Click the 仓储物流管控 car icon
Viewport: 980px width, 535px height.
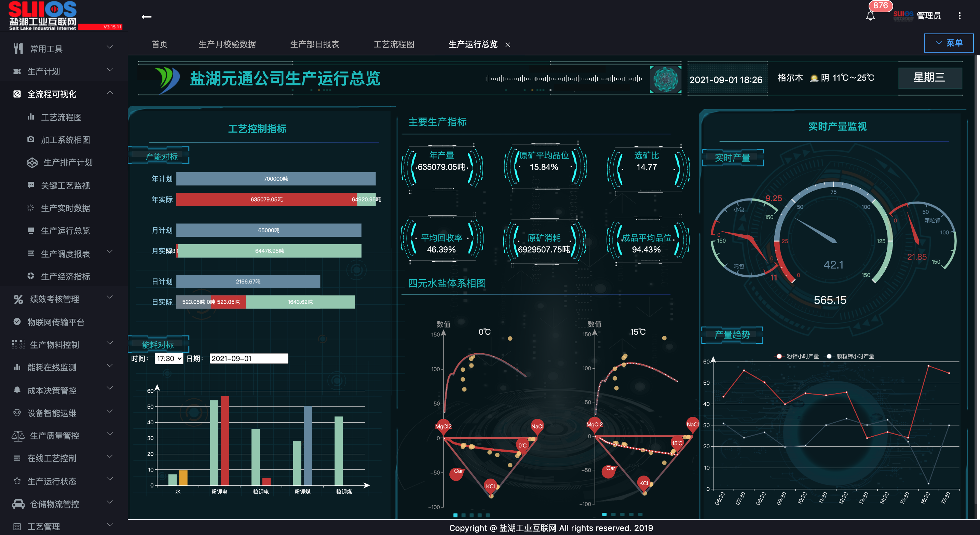click(18, 504)
